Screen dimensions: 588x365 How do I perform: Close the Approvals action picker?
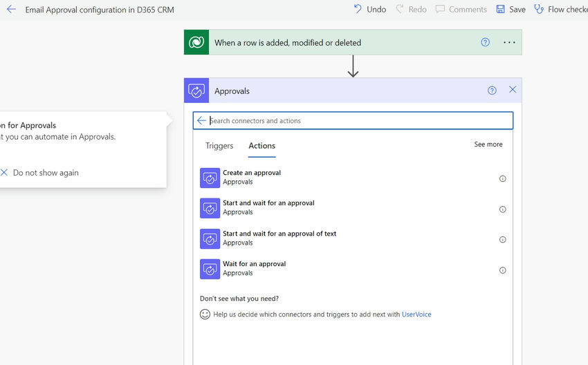click(x=513, y=90)
